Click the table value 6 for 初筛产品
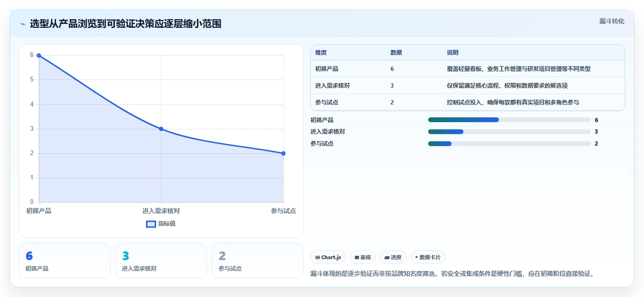644x297 pixels. pos(392,69)
